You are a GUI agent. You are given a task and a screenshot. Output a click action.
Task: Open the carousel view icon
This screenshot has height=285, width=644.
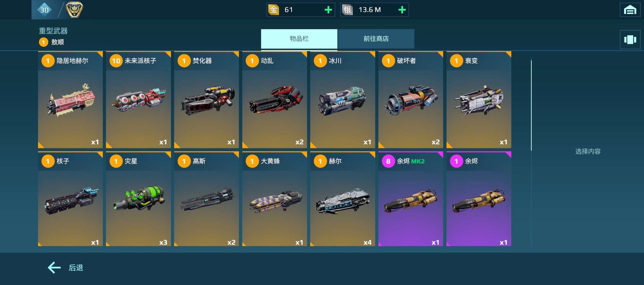coord(630,40)
